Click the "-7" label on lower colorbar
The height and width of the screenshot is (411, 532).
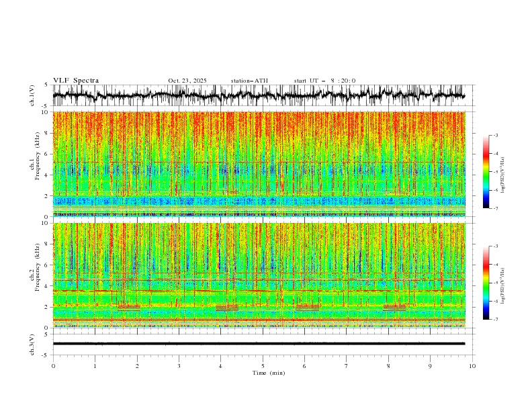coord(495,320)
